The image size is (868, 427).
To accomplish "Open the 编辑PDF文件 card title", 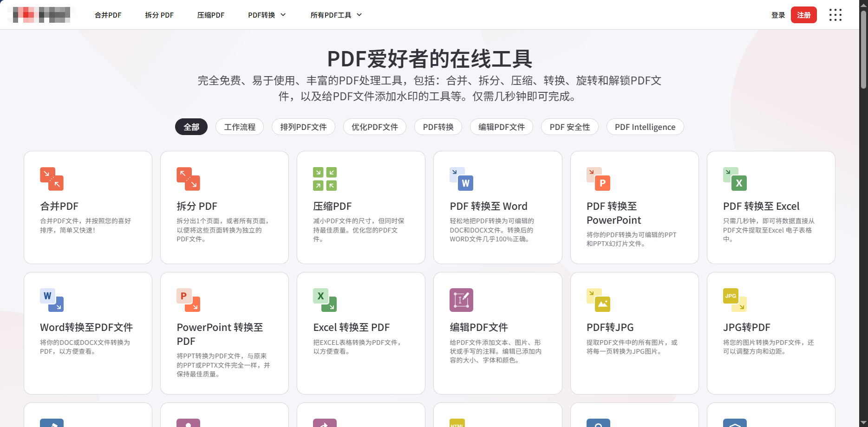I will click(479, 327).
